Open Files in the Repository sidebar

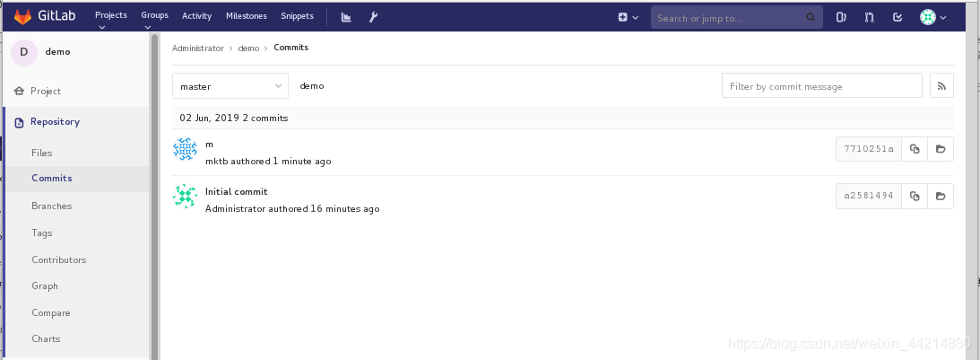[42, 153]
